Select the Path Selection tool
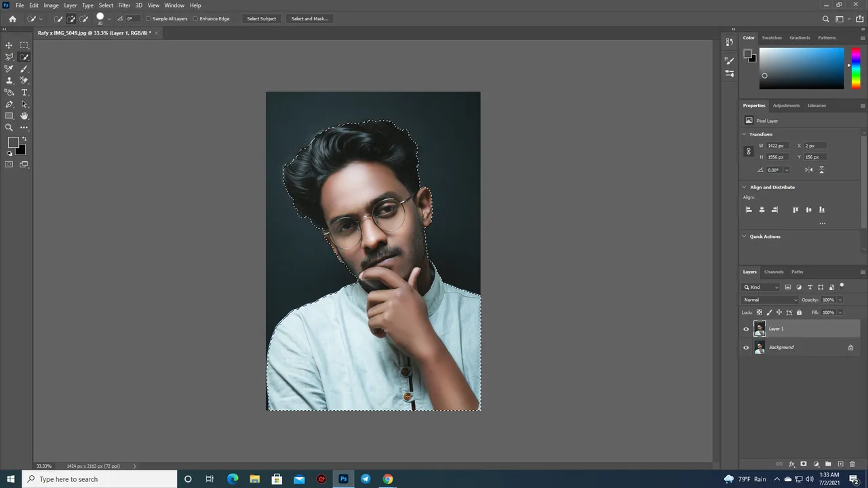 click(24, 104)
